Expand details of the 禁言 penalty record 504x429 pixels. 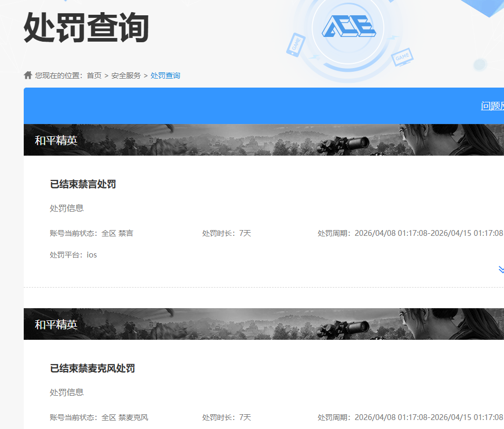501,269
